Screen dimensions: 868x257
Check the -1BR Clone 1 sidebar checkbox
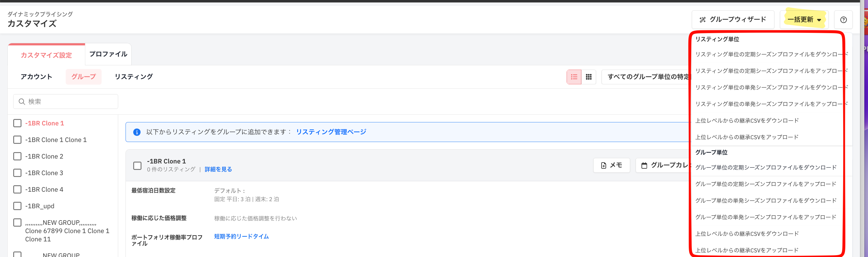[x=17, y=123]
